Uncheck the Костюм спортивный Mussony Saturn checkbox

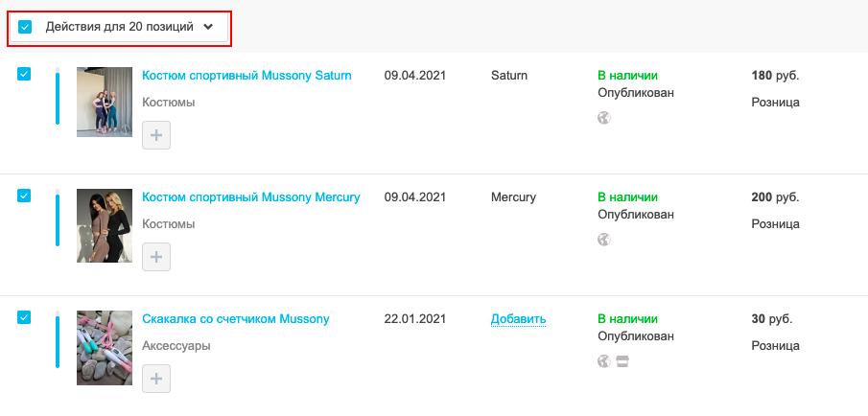coord(24,74)
